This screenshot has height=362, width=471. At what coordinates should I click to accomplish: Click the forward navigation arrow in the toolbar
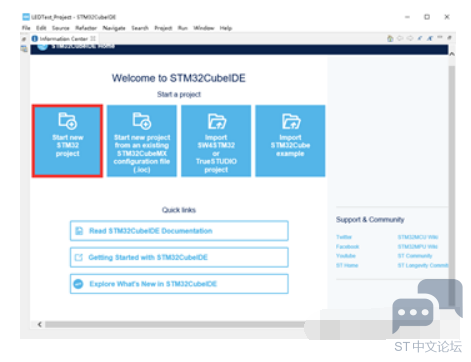410,38
